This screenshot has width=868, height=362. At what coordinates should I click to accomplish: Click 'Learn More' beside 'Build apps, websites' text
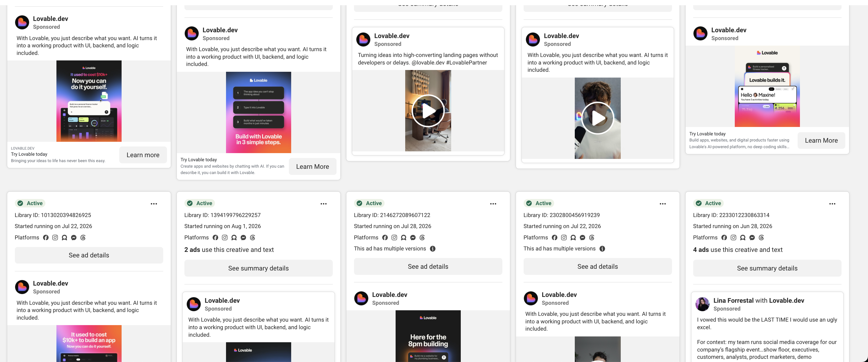pyautogui.click(x=821, y=140)
